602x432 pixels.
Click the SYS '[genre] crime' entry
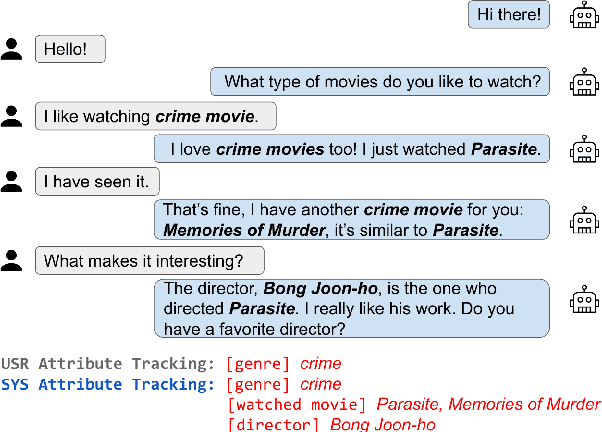pyautogui.click(x=284, y=384)
